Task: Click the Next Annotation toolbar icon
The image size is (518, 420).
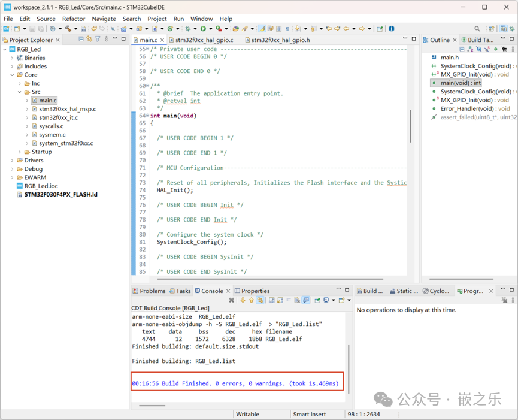Action: 297,28
